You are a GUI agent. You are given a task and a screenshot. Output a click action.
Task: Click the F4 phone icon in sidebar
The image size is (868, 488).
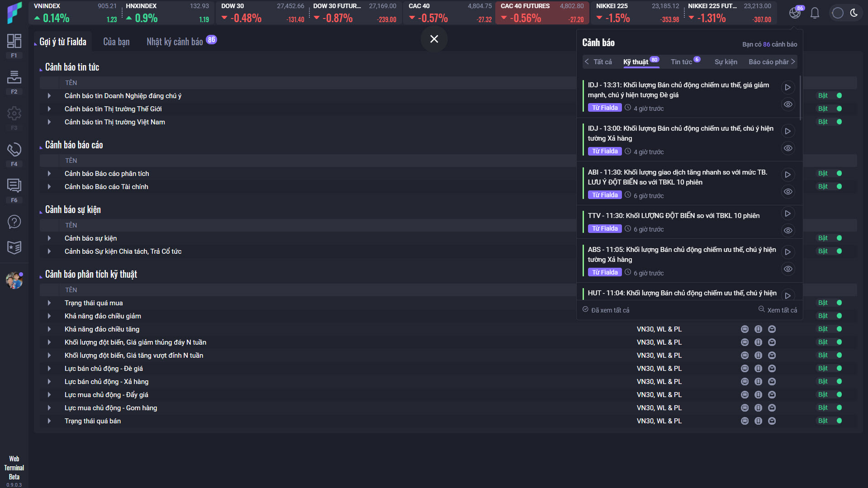coord(14,150)
